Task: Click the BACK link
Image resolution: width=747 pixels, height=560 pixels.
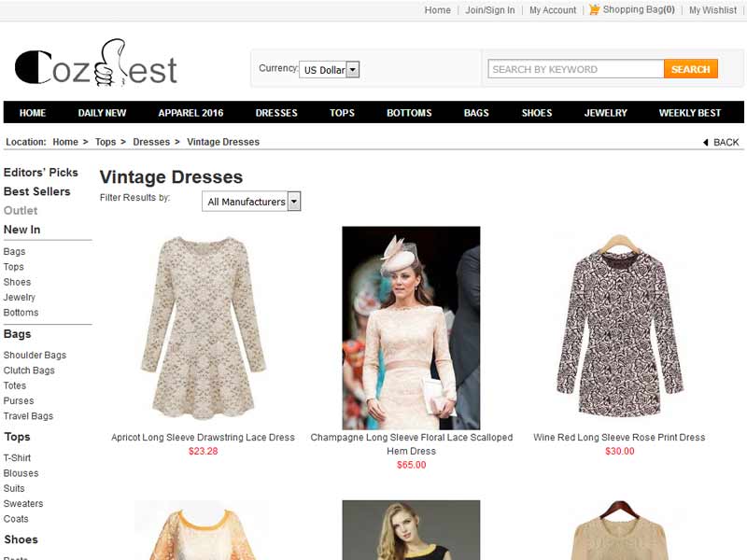Action: [726, 142]
